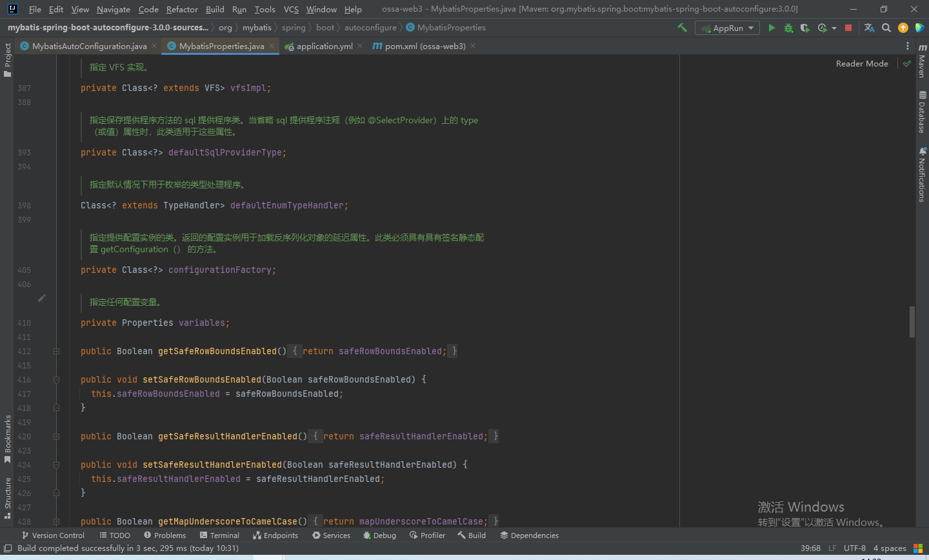Open the translate icon in toolbar

click(869, 28)
